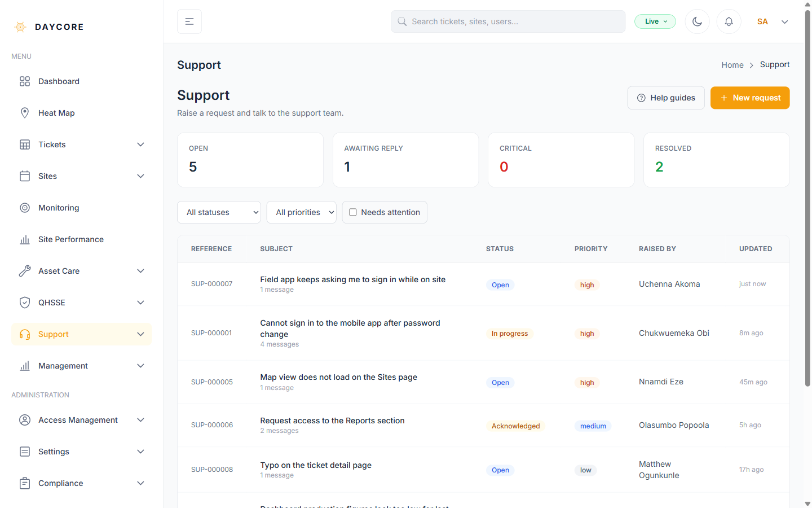This screenshot has height=508, width=812.
Task: Switch to dark mode moon icon
Action: pyautogui.click(x=698, y=21)
